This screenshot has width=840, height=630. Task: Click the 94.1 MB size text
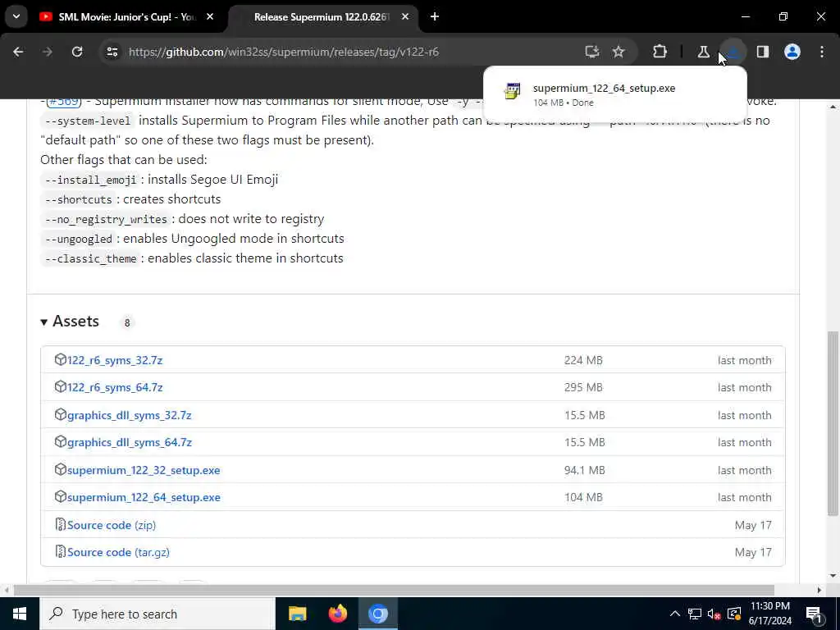(x=584, y=470)
